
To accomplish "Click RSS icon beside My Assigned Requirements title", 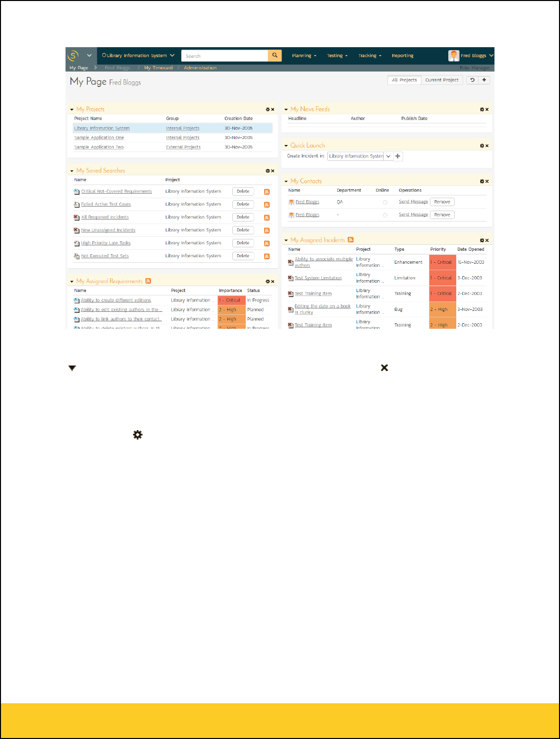I will pyautogui.click(x=148, y=281).
